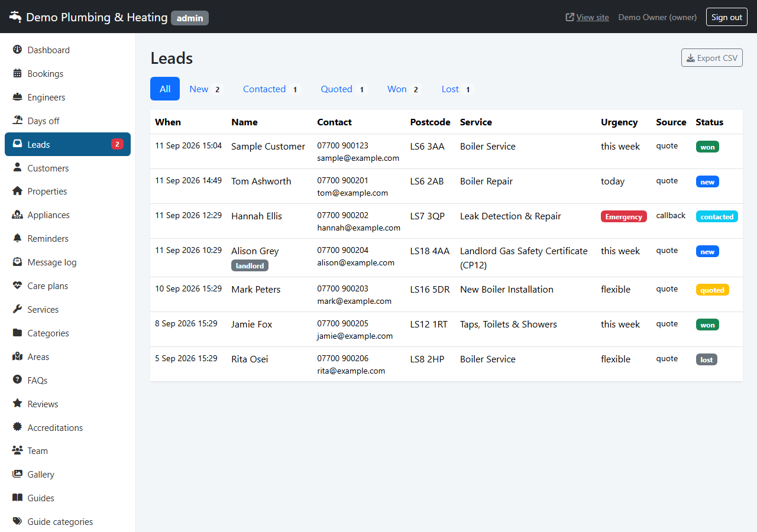Click the FAQs question mark icon

(x=17, y=380)
